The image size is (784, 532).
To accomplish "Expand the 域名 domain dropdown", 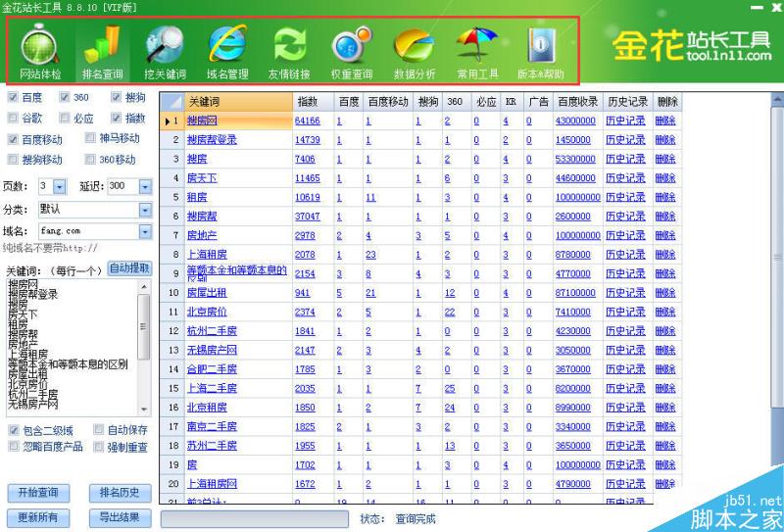I will click(x=146, y=232).
